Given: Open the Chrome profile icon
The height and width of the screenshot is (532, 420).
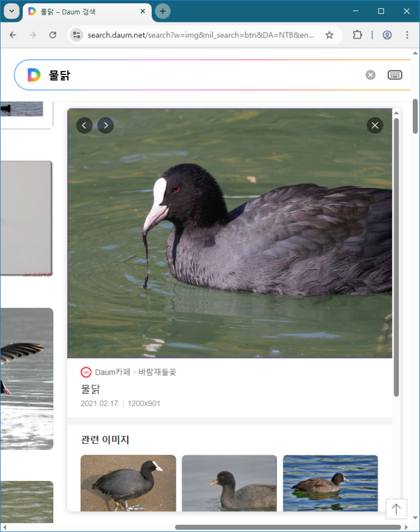Looking at the screenshot, I should 387,35.
